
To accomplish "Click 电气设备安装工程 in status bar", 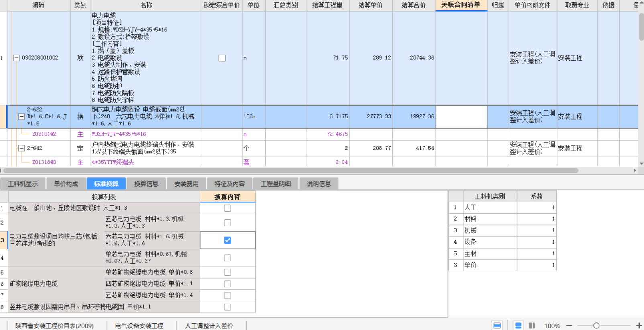I will [x=139, y=326].
